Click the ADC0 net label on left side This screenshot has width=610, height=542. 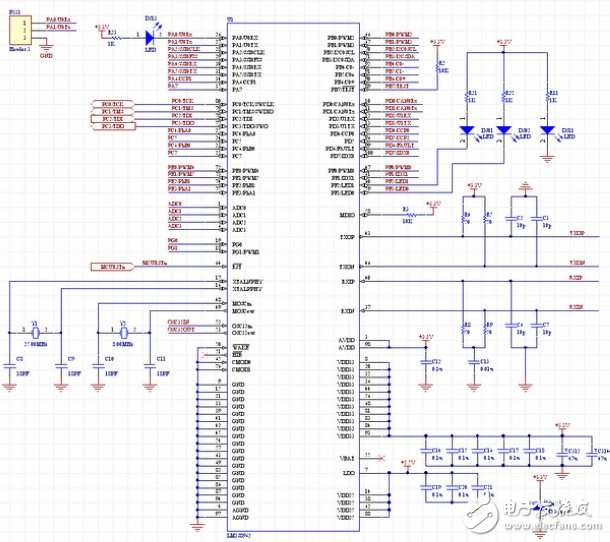pyautogui.click(x=175, y=205)
